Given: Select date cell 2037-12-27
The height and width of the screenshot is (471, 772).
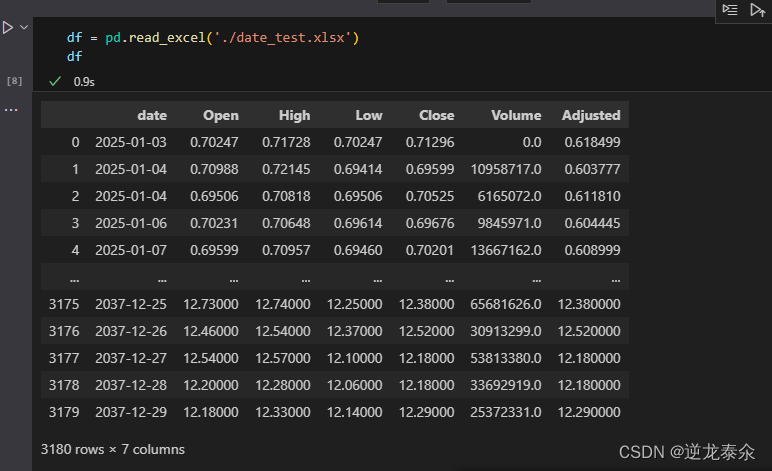Looking at the screenshot, I should [x=131, y=358].
